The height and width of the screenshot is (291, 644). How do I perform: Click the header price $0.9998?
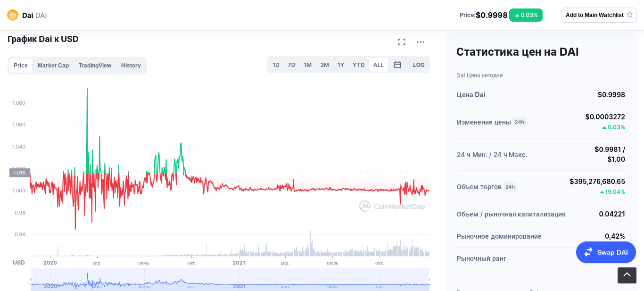[492, 15]
